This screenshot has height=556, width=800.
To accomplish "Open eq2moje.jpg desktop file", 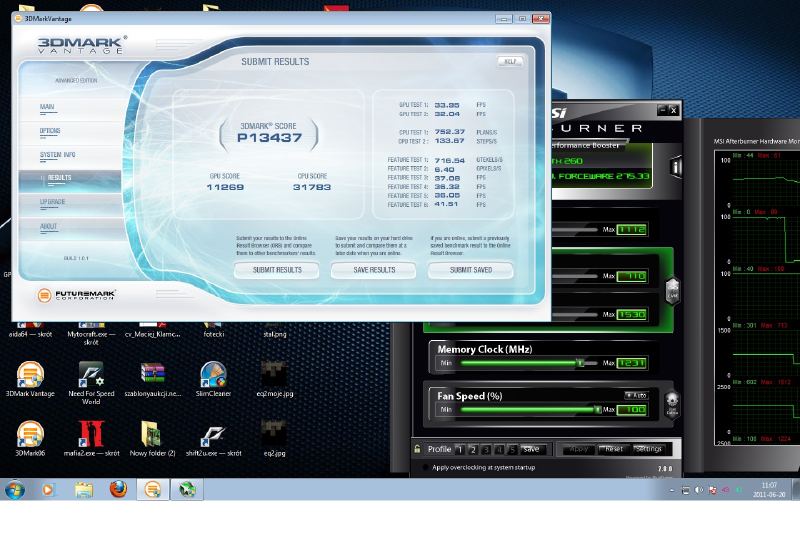I will (x=274, y=379).
